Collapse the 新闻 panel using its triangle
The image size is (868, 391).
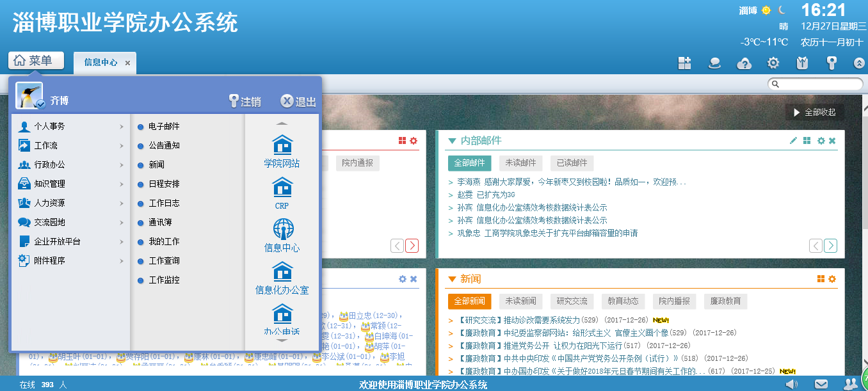452,279
